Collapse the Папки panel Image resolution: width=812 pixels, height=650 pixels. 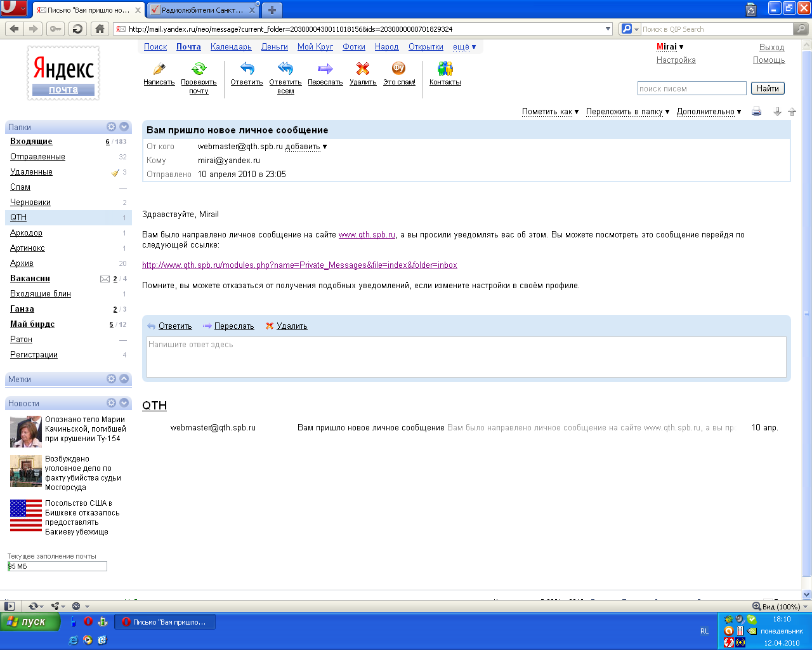pos(124,126)
